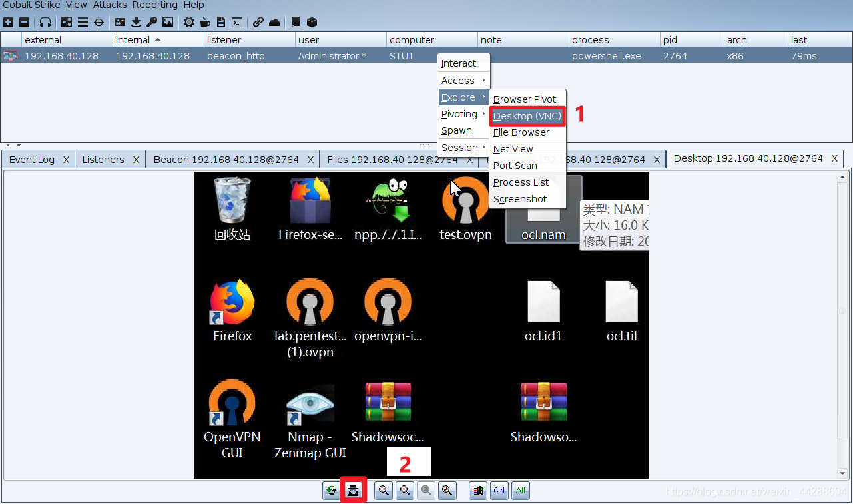Click the VNC zoom in magnifier
This screenshot has height=504, width=853.
pyautogui.click(x=404, y=491)
